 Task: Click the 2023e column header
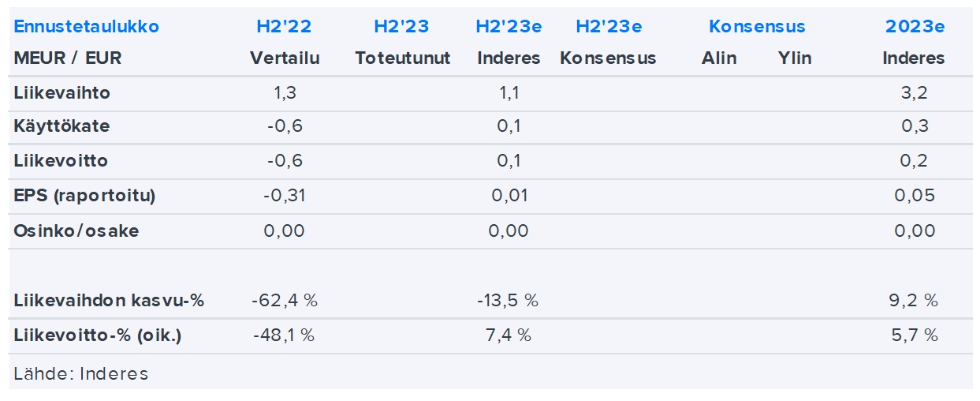click(915, 26)
